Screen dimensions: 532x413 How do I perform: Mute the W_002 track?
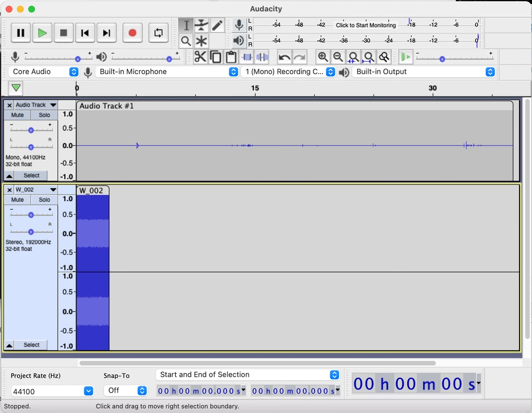tap(17, 200)
